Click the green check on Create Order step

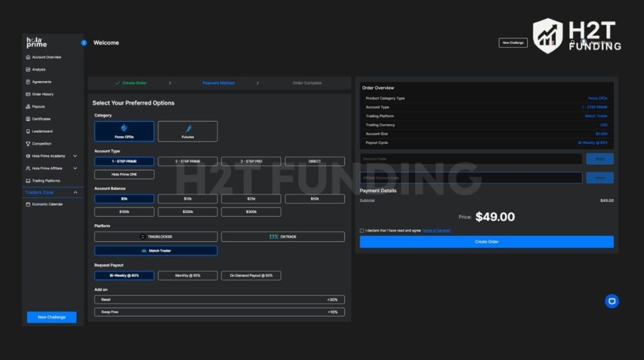point(118,83)
